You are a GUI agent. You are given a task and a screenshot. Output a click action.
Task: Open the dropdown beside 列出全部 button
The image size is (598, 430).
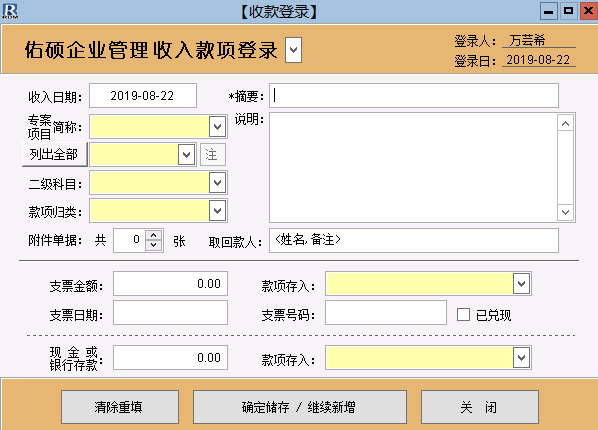(x=186, y=155)
